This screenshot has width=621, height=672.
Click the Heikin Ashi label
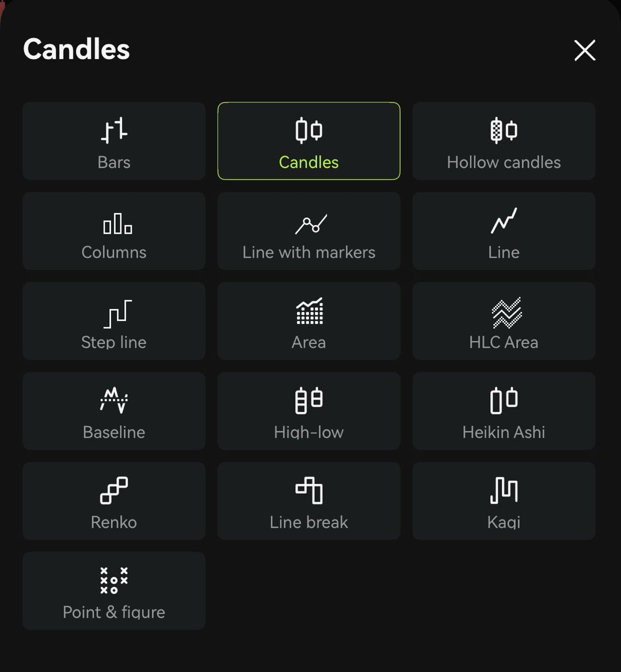(504, 432)
